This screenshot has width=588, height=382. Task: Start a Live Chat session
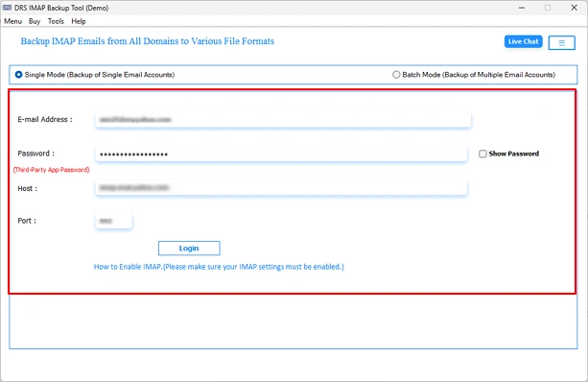(523, 41)
